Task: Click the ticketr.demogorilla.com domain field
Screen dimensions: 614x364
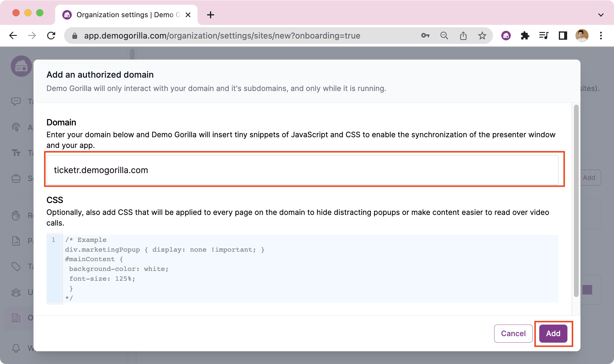Action: pos(305,170)
